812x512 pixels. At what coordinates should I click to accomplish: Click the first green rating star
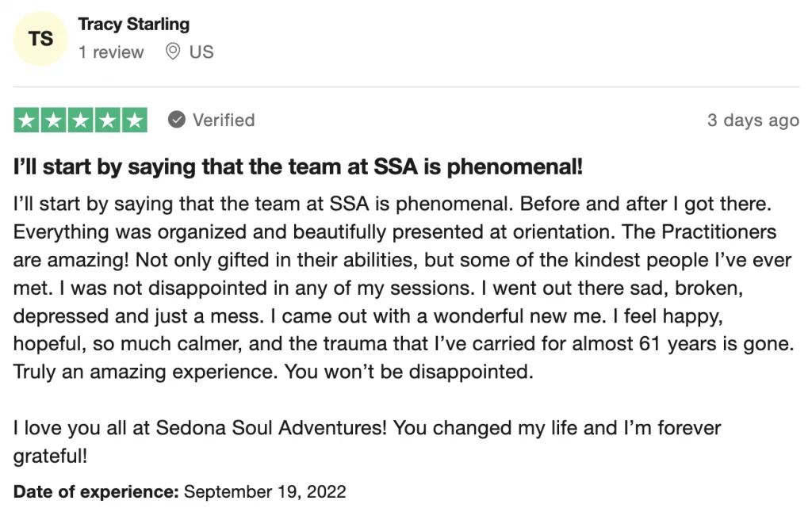tap(27, 120)
